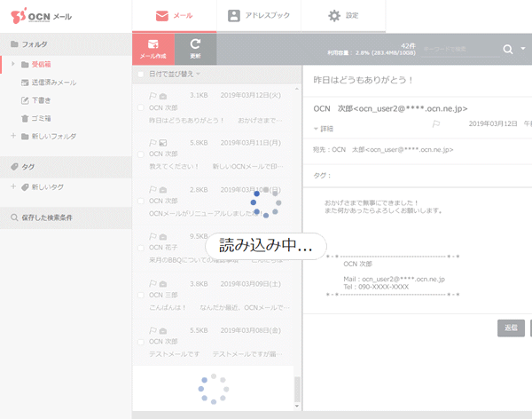Click the OCN メール logo
The height and width of the screenshot is (419, 532).
click(x=41, y=16)
